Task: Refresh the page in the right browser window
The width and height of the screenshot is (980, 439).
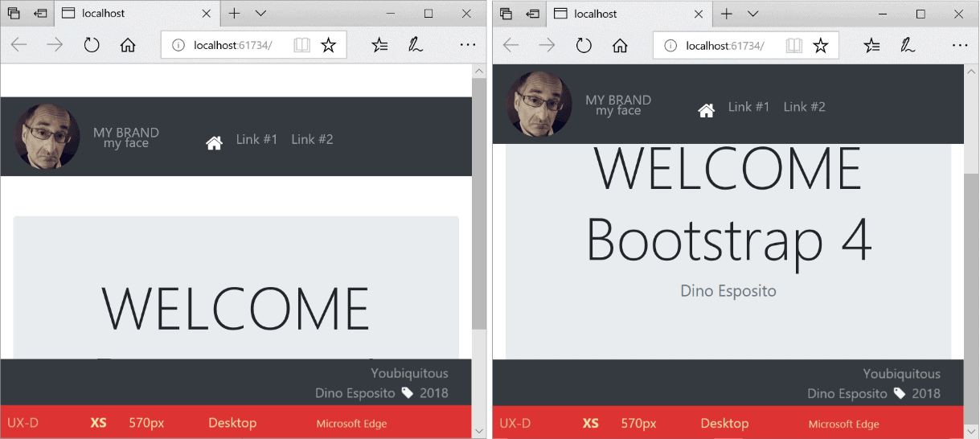Action: [x=584, y=45]
